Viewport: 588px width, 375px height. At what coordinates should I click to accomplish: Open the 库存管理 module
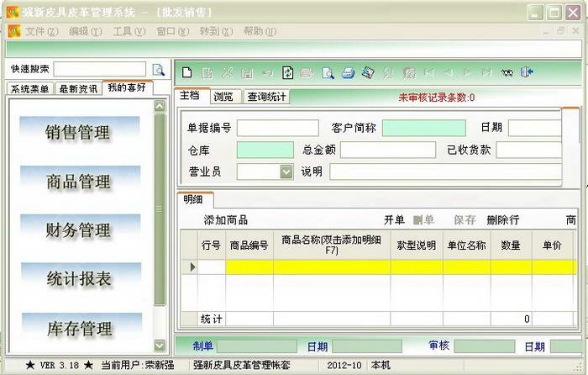81,328
